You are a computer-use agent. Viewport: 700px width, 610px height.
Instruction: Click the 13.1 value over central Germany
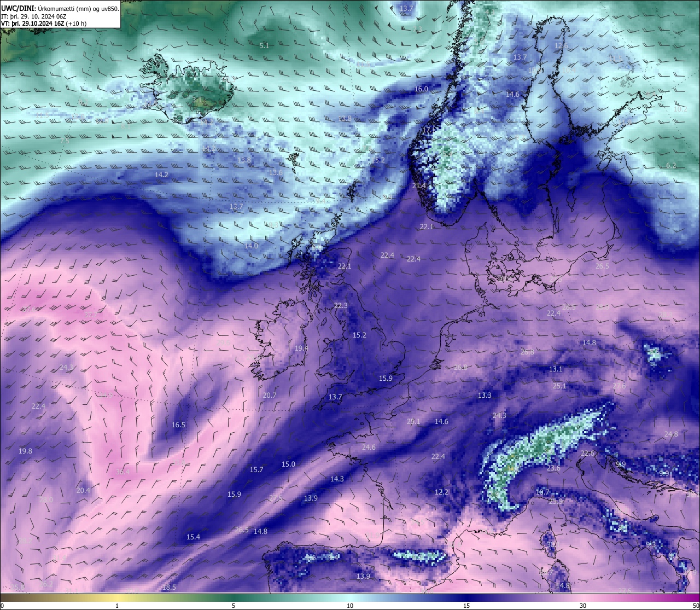coord(556,369)
